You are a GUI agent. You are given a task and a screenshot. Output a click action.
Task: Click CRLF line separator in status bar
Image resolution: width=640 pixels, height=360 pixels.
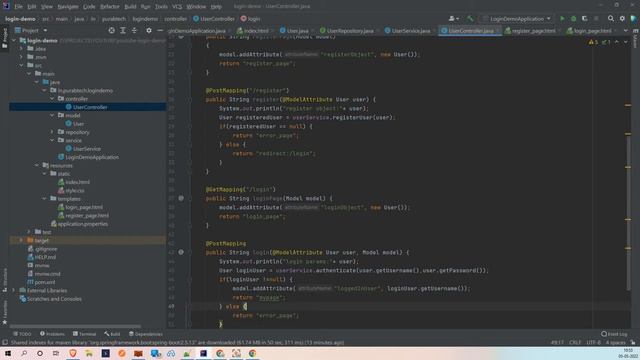[575, 343]
